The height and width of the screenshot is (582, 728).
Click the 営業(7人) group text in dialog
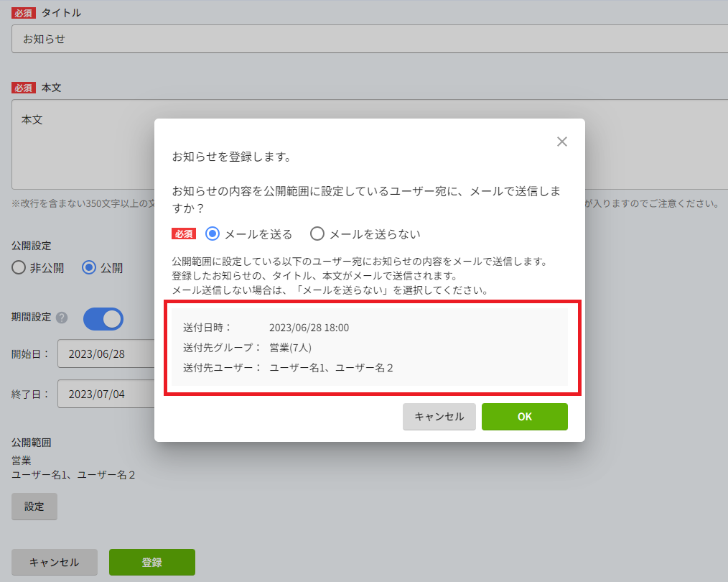(290, 348)
